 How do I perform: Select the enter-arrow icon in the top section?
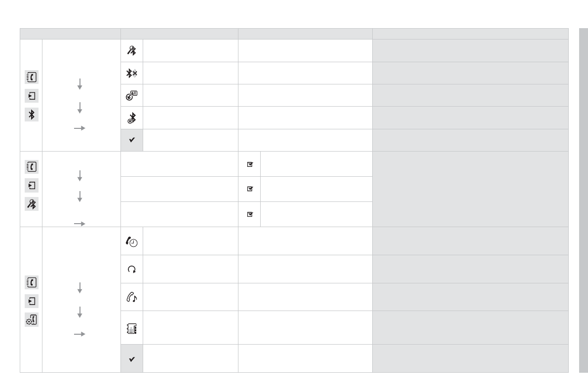click(31, 96)
